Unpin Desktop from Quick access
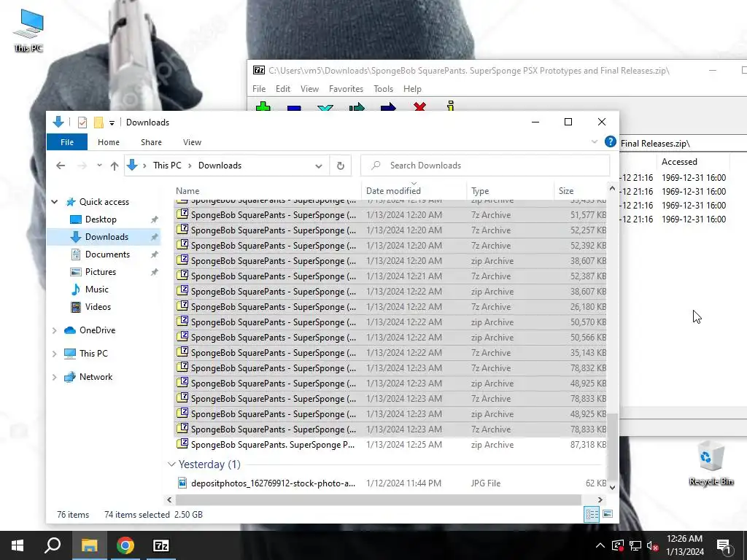 click(x=155, y=219)
